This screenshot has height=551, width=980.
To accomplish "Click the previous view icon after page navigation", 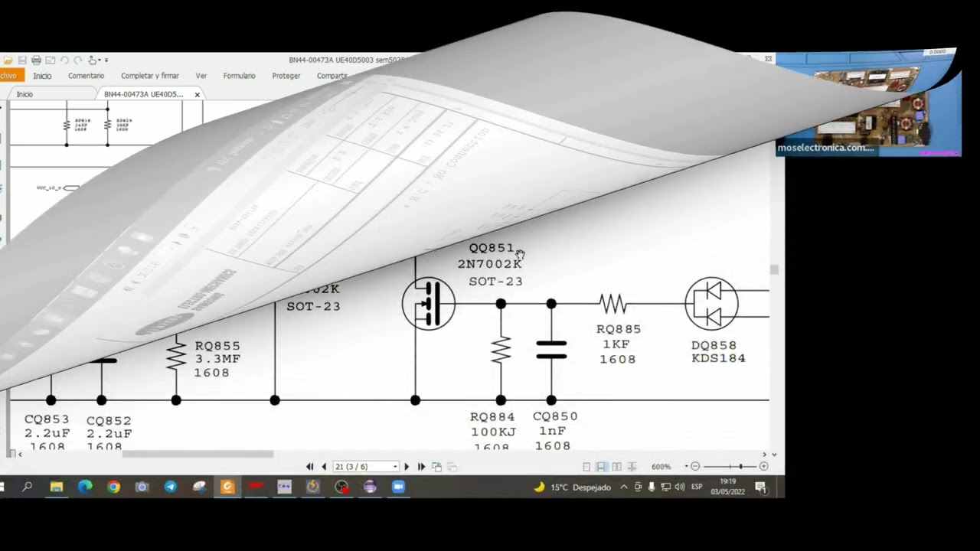I will (x=436, y=466).
